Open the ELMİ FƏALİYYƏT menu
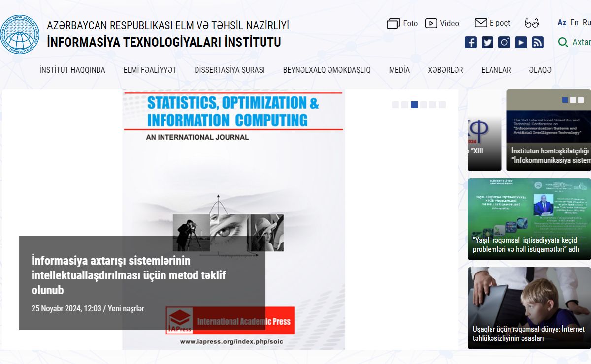Screen dimensions: 591x364 click(150, 70)
